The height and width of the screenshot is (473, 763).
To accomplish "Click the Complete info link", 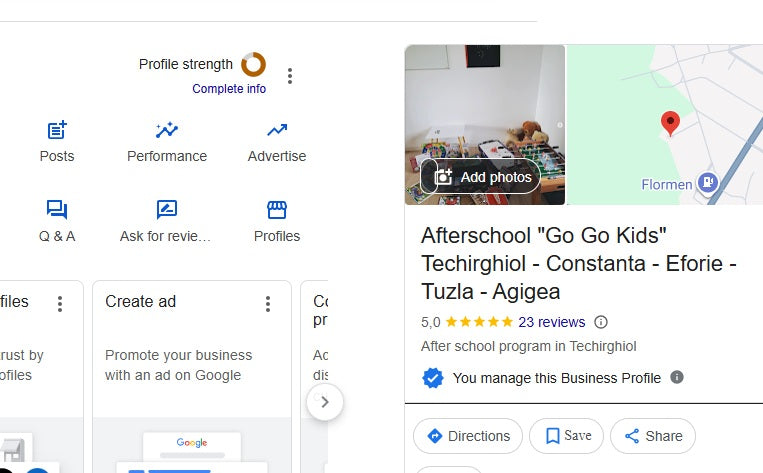I will coord(229,89).
